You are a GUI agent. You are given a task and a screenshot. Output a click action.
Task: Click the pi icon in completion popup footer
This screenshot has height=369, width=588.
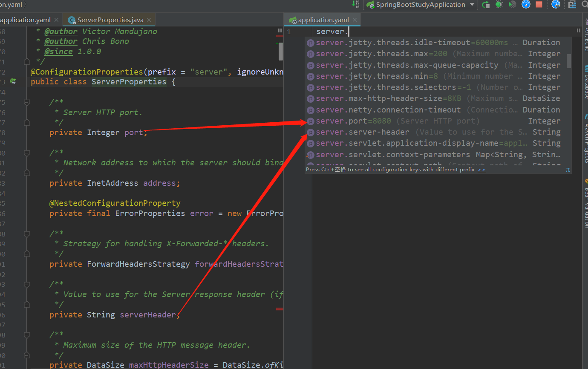pyautogui.click(x=568, y=170)
